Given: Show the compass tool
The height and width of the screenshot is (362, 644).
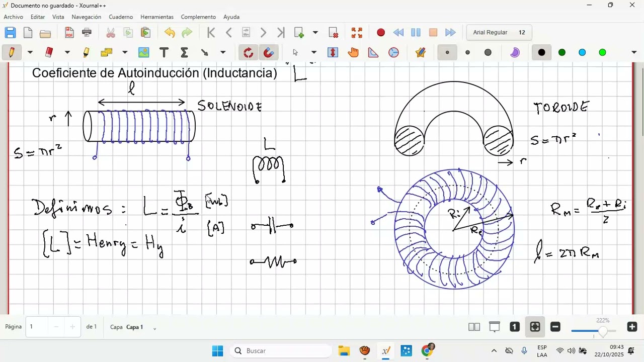Looking at the screenshot, I should coord(394,52).
